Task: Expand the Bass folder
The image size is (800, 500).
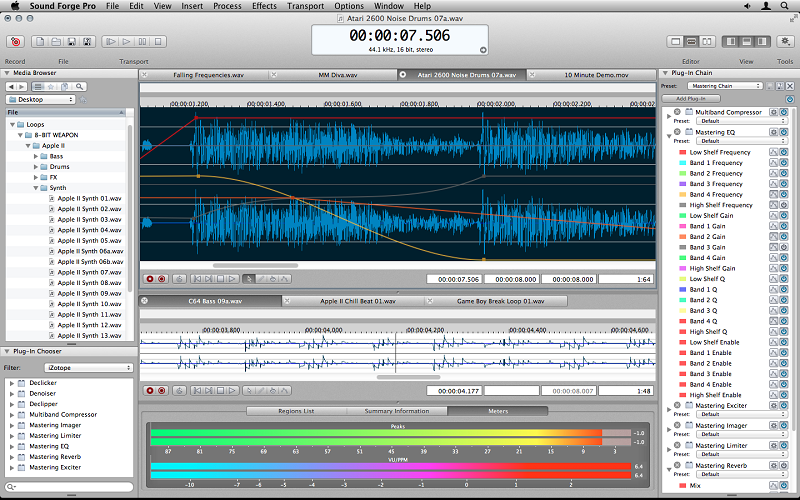Action: 36,156
